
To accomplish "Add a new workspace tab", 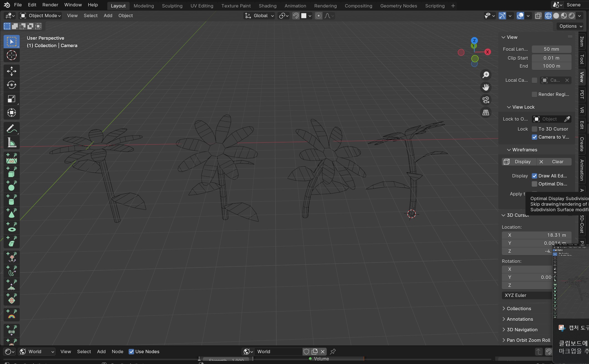I will click(453, 6).
